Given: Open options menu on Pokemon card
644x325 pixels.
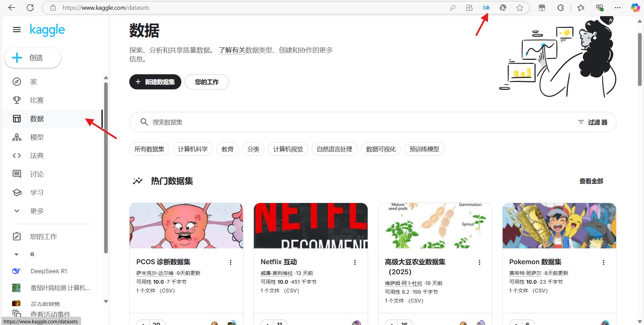Looking at the screenshot, I should coord(604,262).
